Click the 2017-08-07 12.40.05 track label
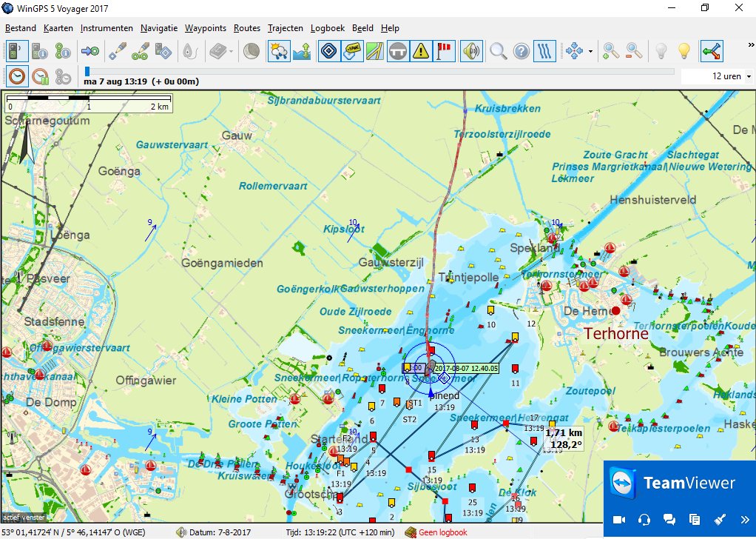 click(466, 368)
